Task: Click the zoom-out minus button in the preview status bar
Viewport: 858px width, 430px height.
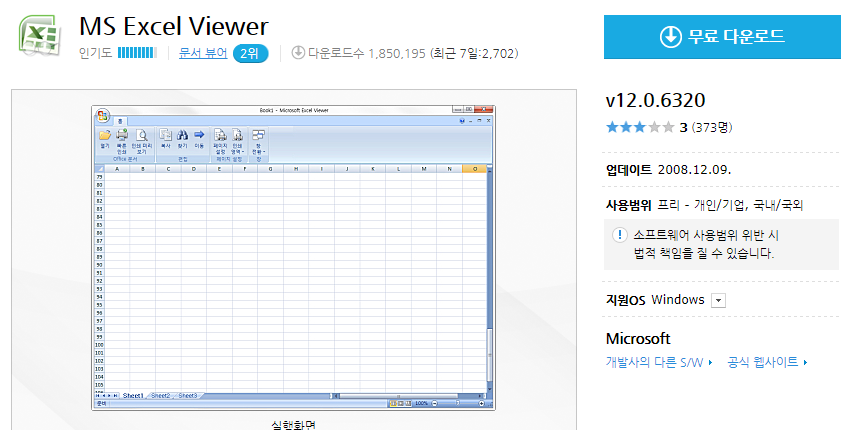Action: (434, 403)
